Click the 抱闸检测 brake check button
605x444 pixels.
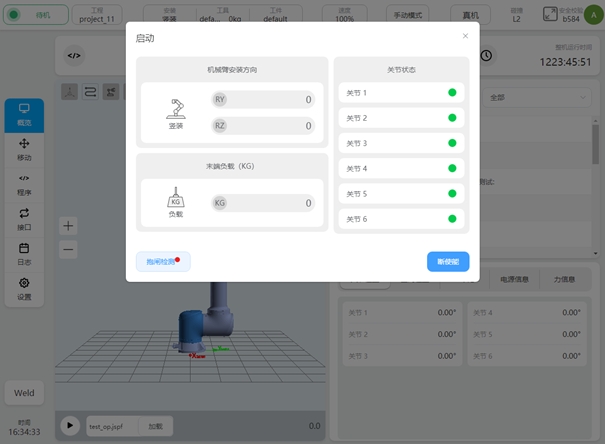[x=163, y=261]
